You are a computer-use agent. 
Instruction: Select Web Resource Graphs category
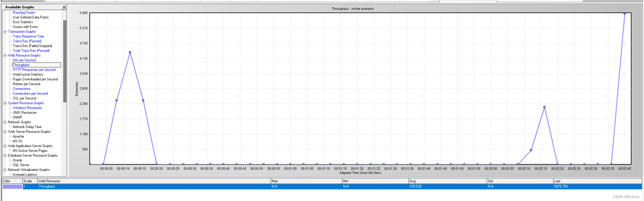pos(24,55)
